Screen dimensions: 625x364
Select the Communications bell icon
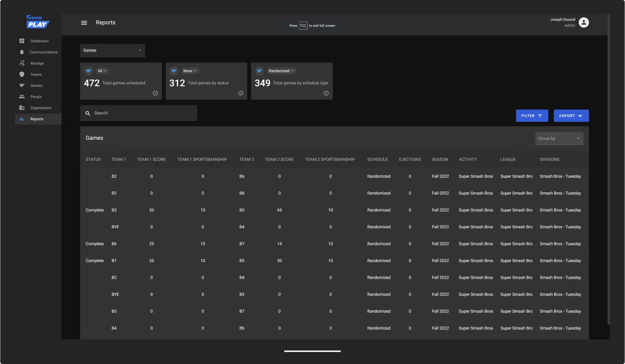pyautogui.click(x=22, y=52)
